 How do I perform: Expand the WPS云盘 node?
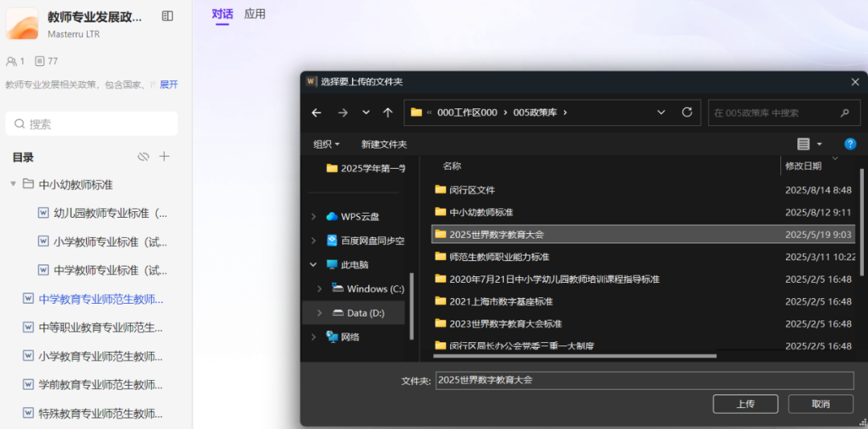(x=314, y=216)
